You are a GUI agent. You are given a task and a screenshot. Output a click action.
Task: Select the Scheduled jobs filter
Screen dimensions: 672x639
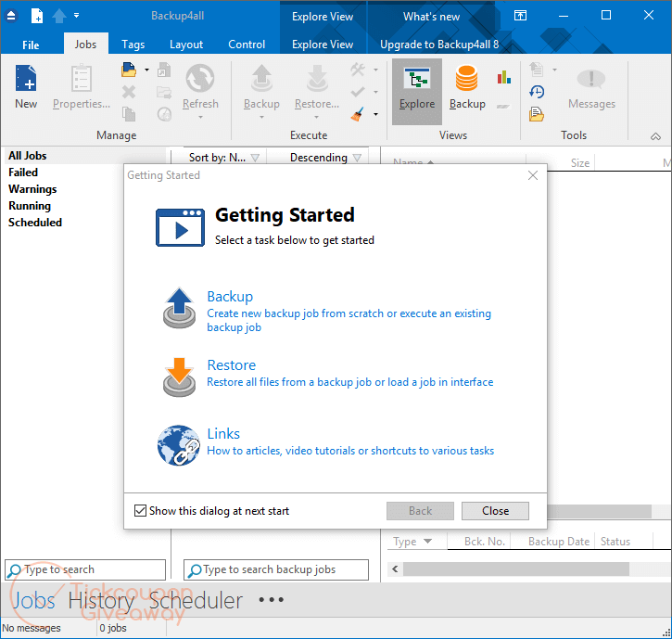coord(35,223)
